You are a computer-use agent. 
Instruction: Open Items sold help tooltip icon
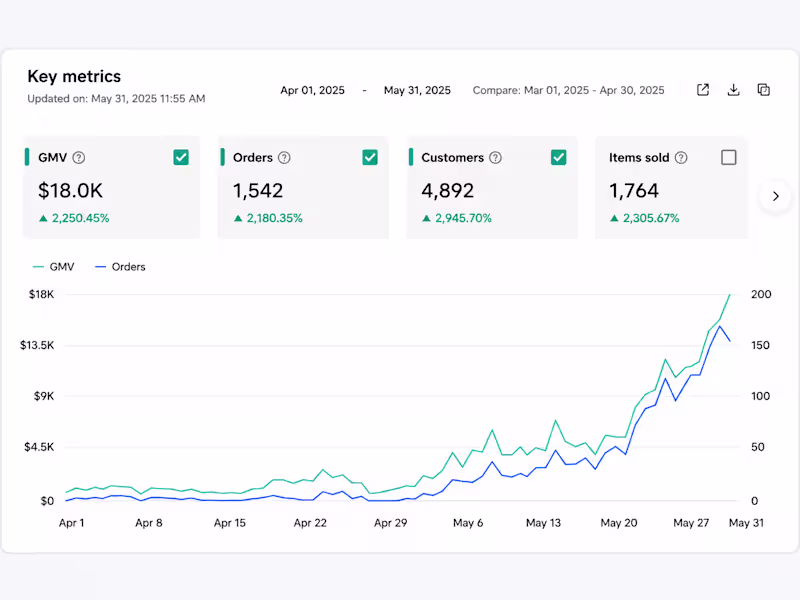[x=681, y=158]
